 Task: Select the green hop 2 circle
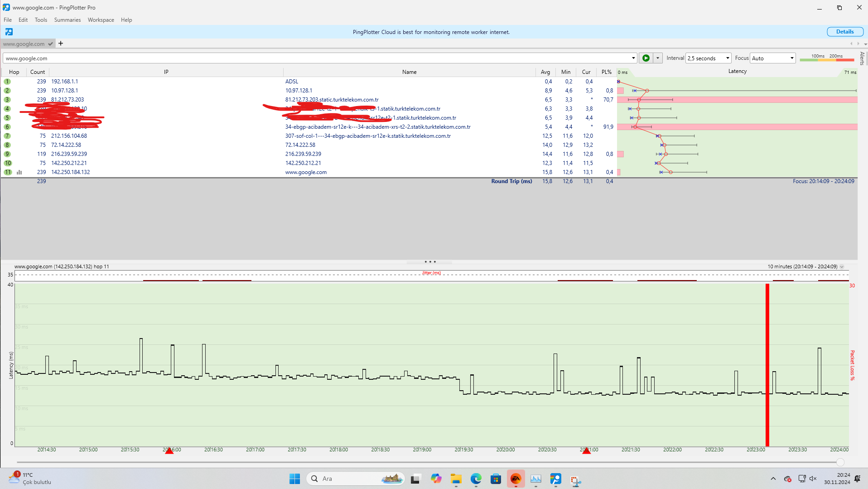pos(7,91)
